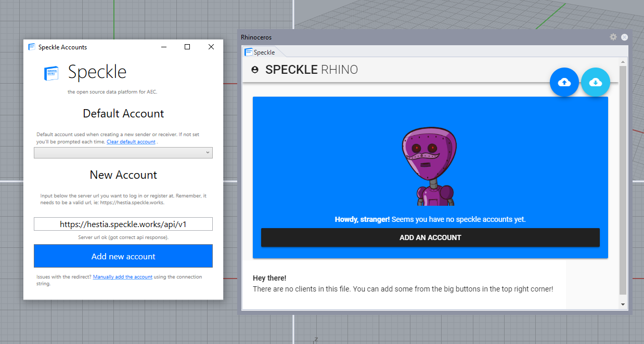Click the Speckle panel scrollbar down arrow
The height and width of the screenshot is (344, 644).
[x=623, y=304]
